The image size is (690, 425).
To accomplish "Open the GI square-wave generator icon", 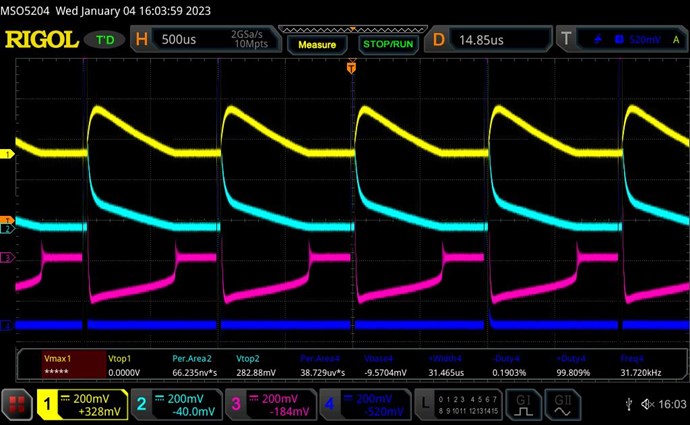I will coord(523,405).
